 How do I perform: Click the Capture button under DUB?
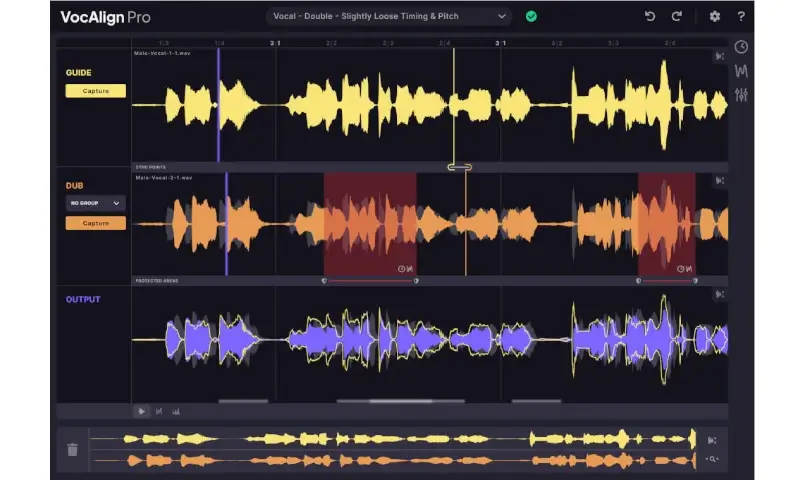pos(96,223)
